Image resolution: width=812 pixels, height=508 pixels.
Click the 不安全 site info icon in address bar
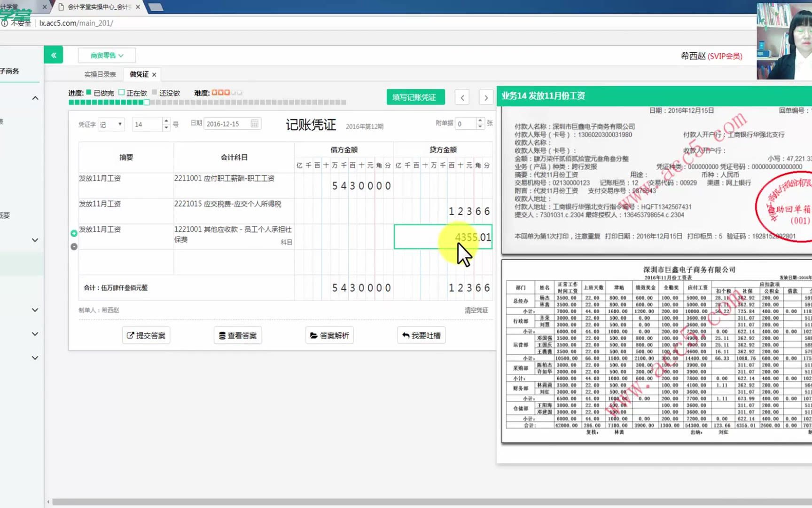coord(4,23)
